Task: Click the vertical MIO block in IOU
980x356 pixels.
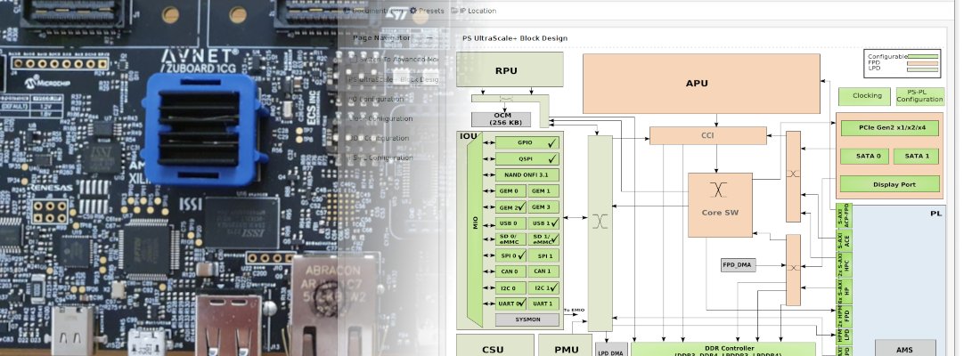Action: (x=475, y=231)
